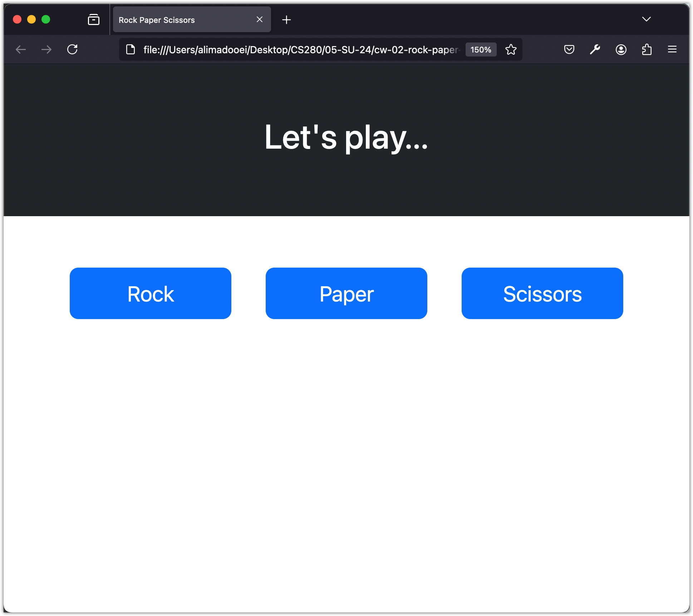
Task: Bookmark this page with star icon
Action: tap(511, 49)
